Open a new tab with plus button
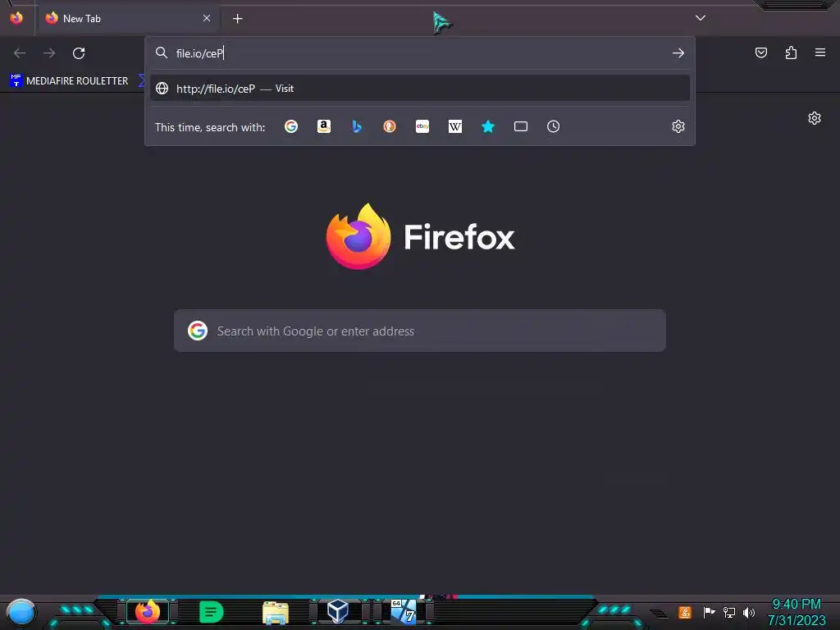 (x=237, y=19)
